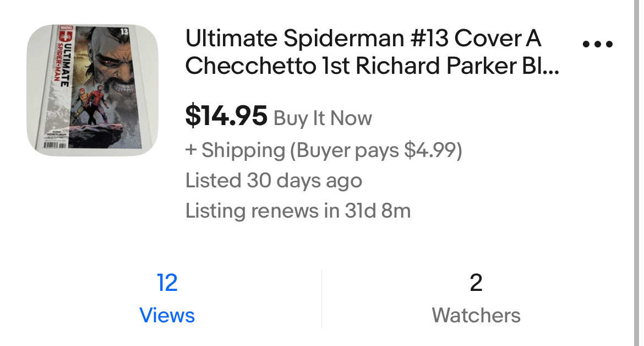Click Listing renews in 31d 8m
The image size is (644, 346).
pos(298,210)
